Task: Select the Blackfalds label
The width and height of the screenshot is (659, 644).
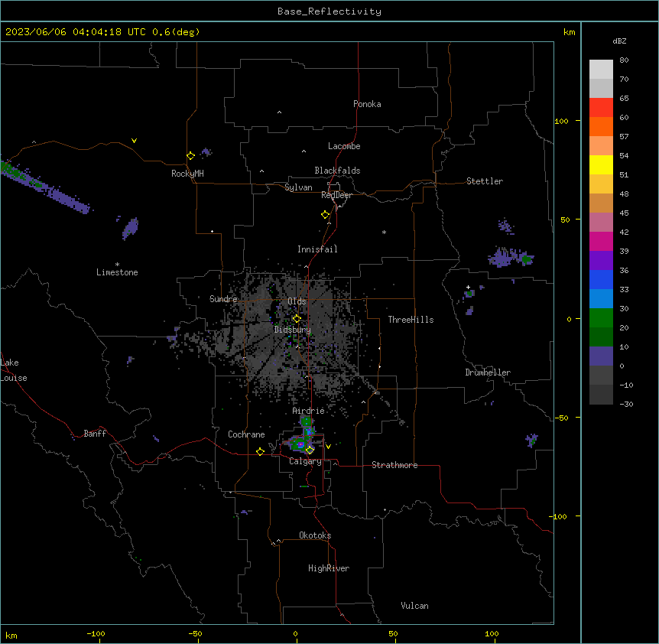Action: [337, 171]
